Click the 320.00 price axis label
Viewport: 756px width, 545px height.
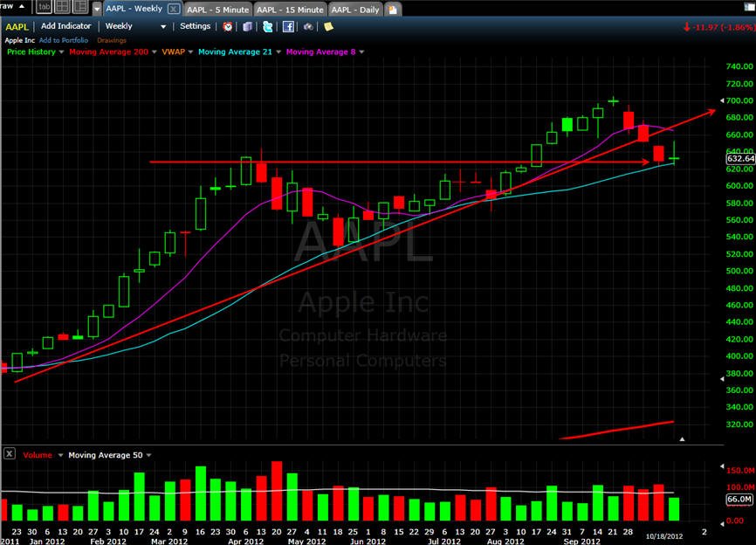[x=739, y=424]
